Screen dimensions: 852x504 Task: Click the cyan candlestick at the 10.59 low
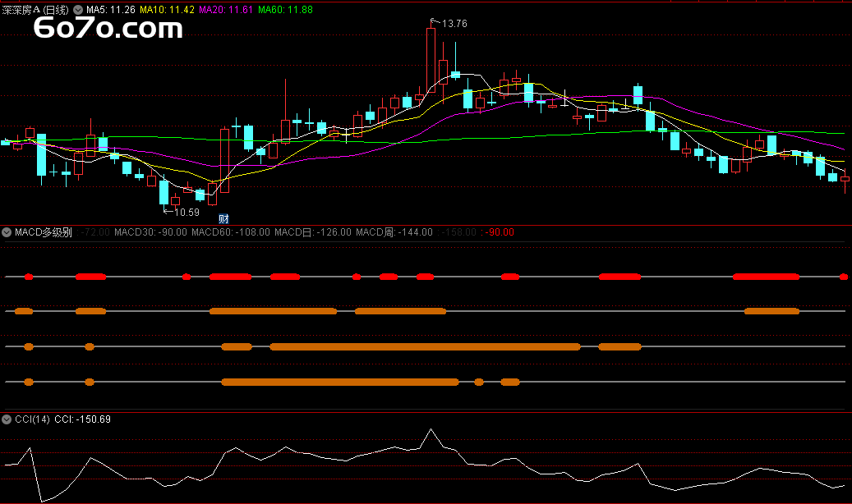[x=163, y=192]
